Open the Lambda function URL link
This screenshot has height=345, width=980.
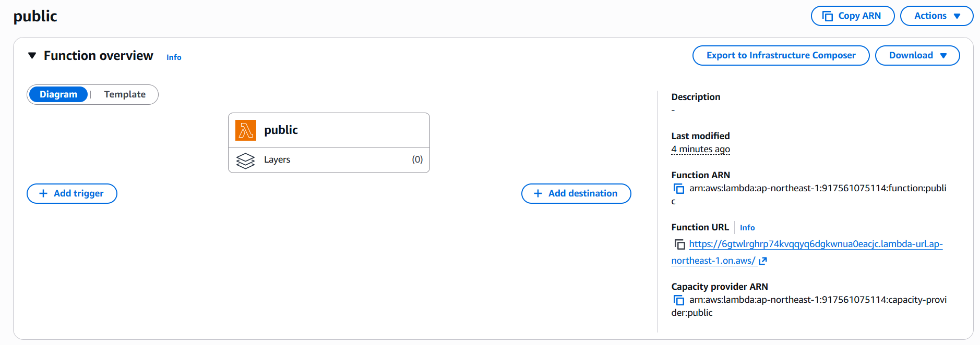[815, 244]
